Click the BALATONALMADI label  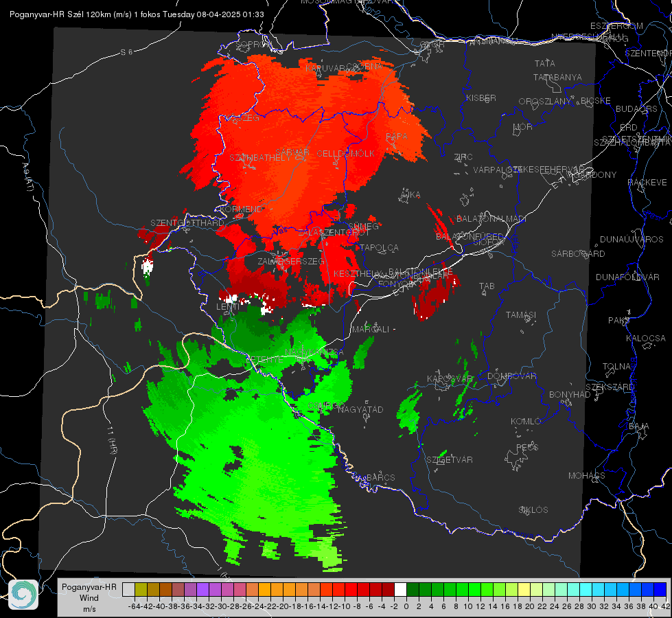[x=491, y=219]
